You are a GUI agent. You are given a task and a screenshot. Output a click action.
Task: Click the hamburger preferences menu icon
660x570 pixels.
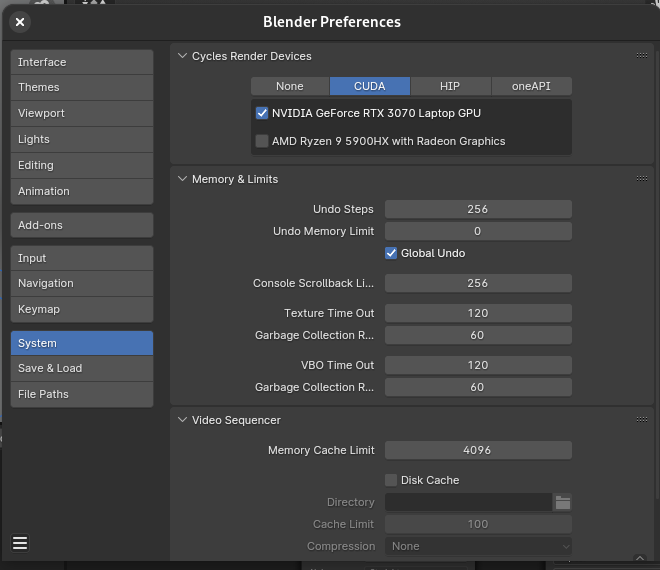coord(20,543)
